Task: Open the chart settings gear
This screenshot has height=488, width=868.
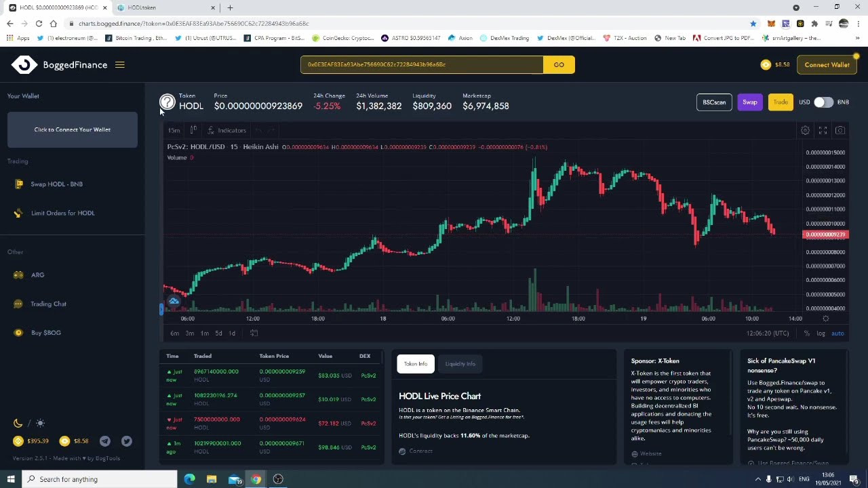Action: point(805,130)
